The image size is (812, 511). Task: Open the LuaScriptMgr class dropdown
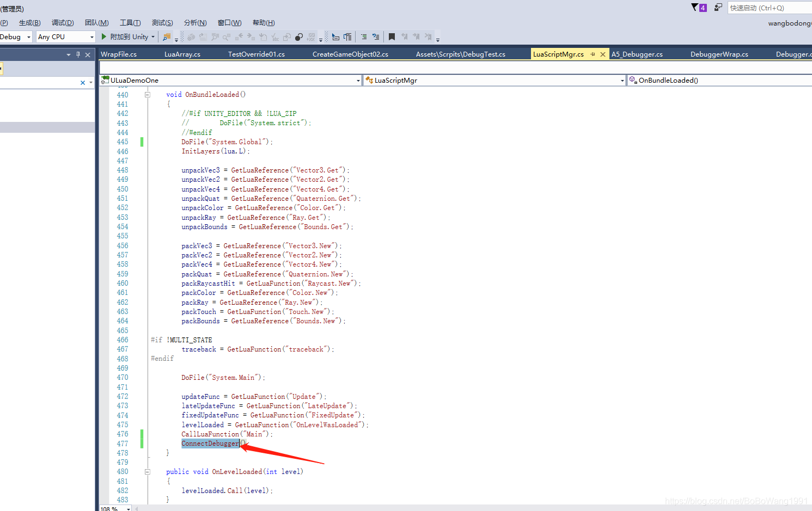click(x=622, y=81)
